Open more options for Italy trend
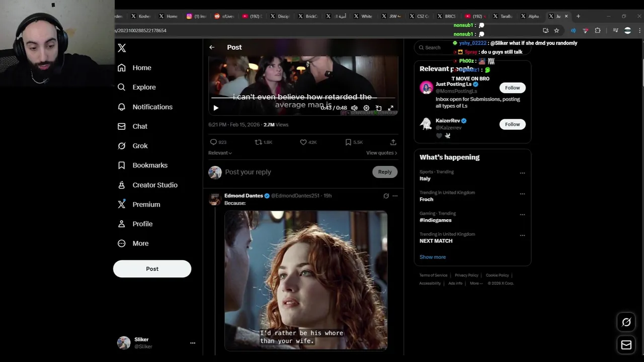The height and width of the screenshot is (362, 644). pos(522,173)
